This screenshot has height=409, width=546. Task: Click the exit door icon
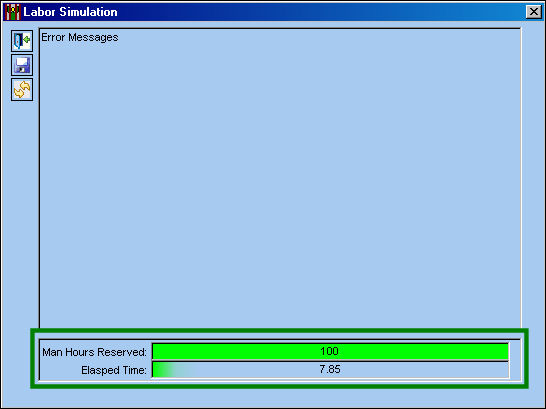[x=22, y=41]
